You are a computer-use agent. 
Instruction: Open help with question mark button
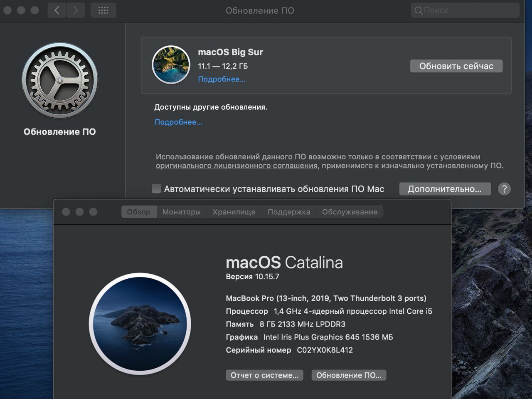(x=504, y=189)
